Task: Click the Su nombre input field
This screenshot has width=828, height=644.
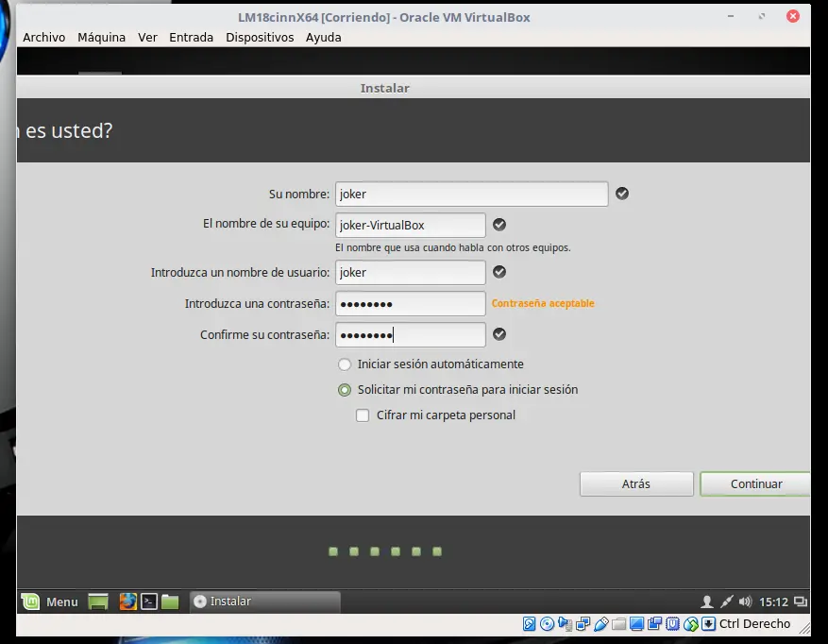Action: [471, 194]
